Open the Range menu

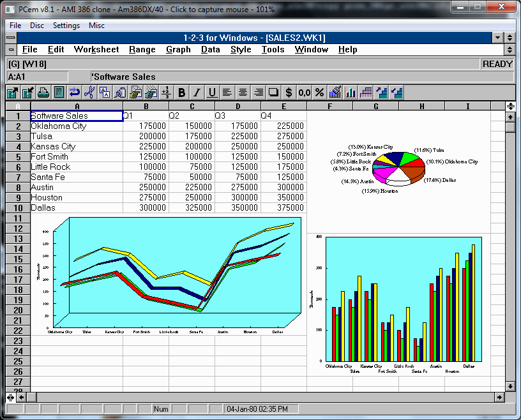142,50
